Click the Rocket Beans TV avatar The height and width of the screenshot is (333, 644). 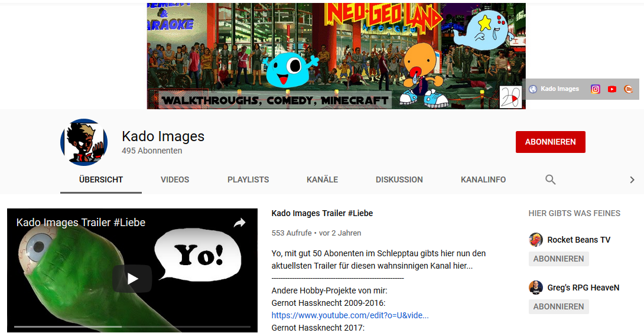535,239
